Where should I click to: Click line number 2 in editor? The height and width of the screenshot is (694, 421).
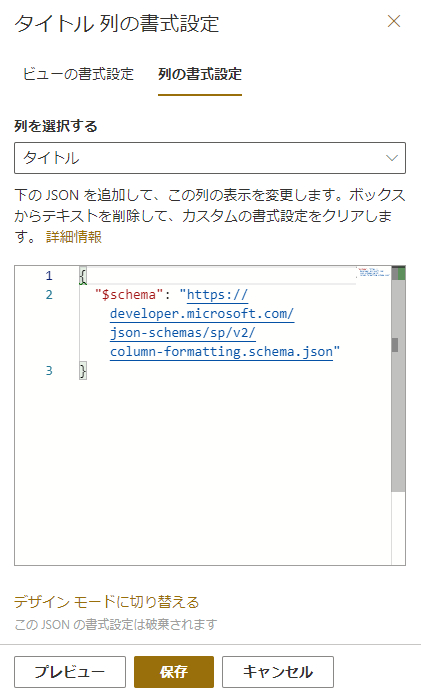49,295
